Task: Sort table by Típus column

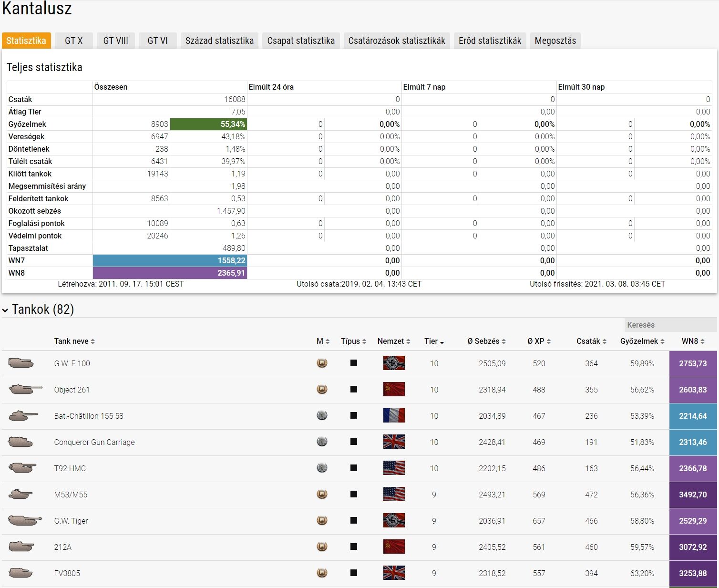Action: coord(354,341)
